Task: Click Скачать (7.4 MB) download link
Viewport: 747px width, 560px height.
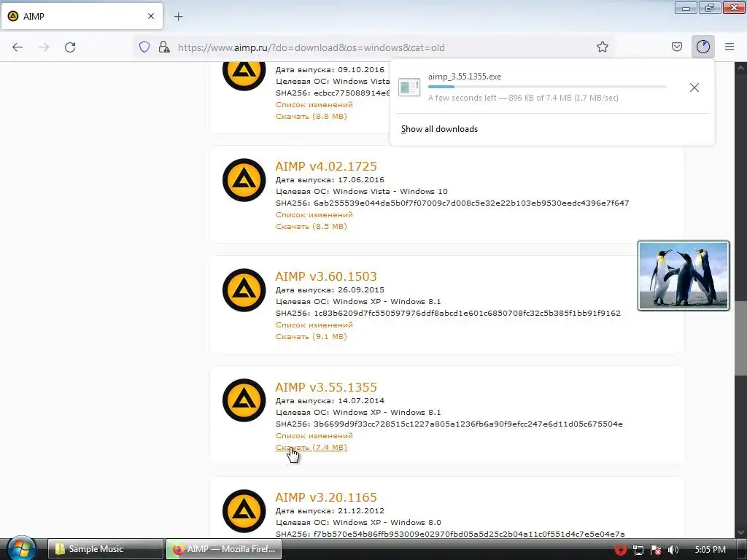Action: click(x=311, y=447)
